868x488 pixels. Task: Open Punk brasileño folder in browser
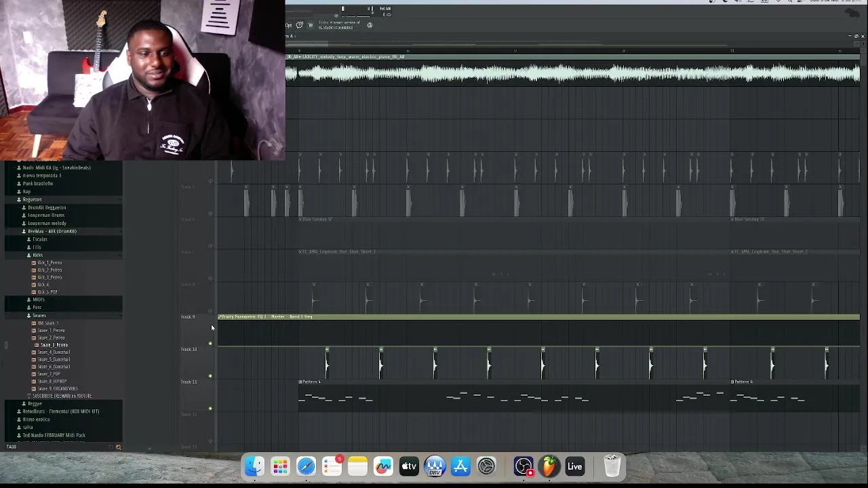37,184
